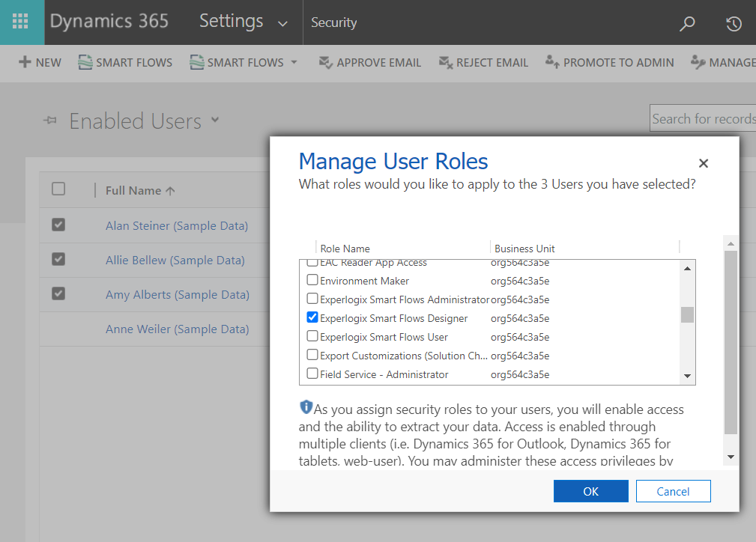Click REJECT EMAIL command
The image size is (756, 542).
click(483, 63)
